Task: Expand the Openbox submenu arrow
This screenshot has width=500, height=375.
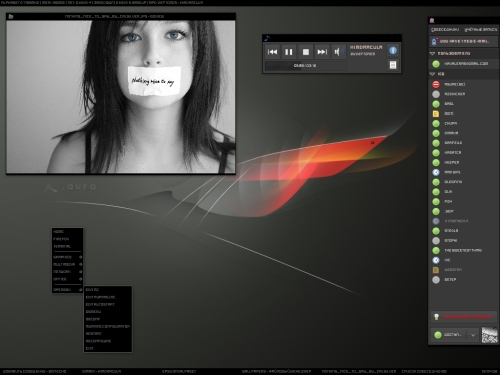Action: (80, 290)
